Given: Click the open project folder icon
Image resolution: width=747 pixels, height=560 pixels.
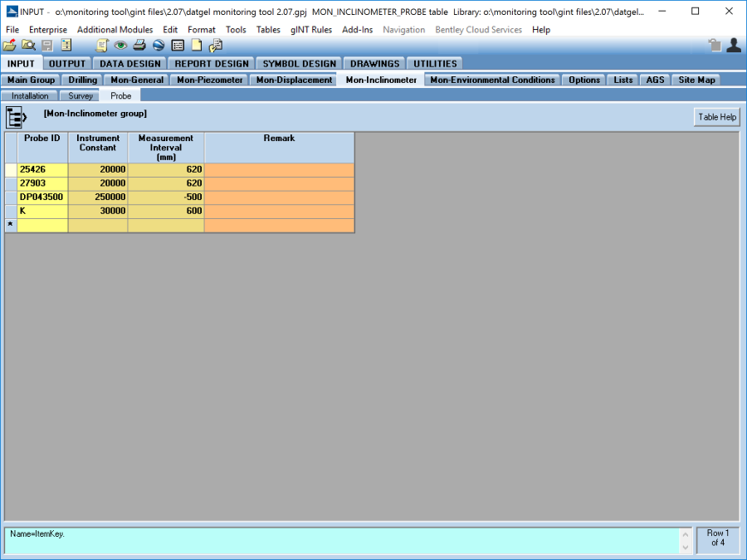Looking at the screenshot, I should 10,46.
